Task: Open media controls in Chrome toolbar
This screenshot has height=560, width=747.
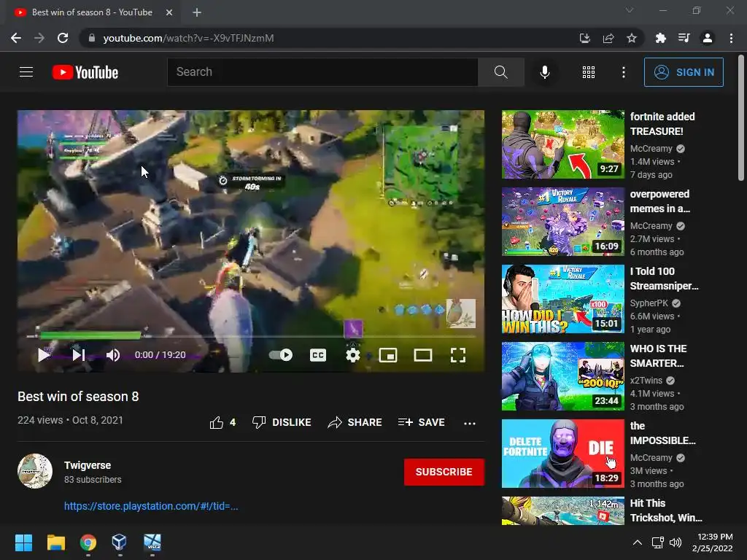Action: click(684, 38)
